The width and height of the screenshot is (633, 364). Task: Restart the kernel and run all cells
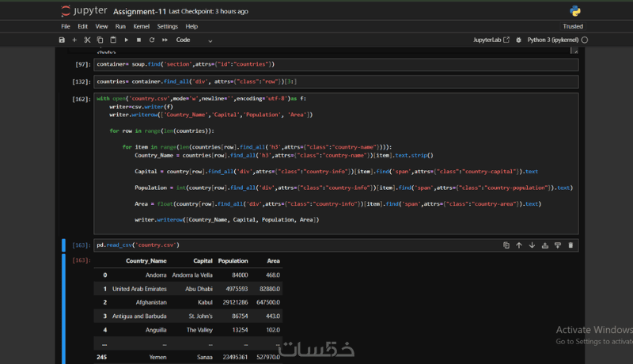165,40
